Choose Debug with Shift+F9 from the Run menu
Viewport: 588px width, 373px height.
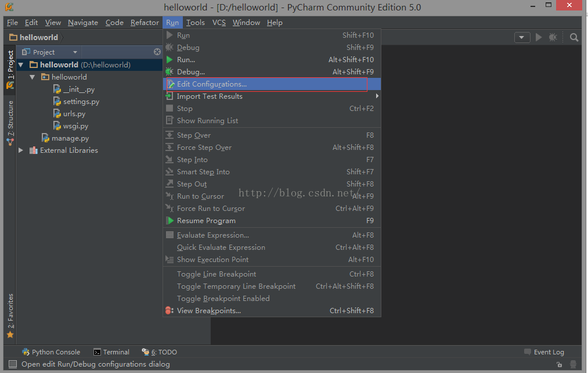click(272, 47)
